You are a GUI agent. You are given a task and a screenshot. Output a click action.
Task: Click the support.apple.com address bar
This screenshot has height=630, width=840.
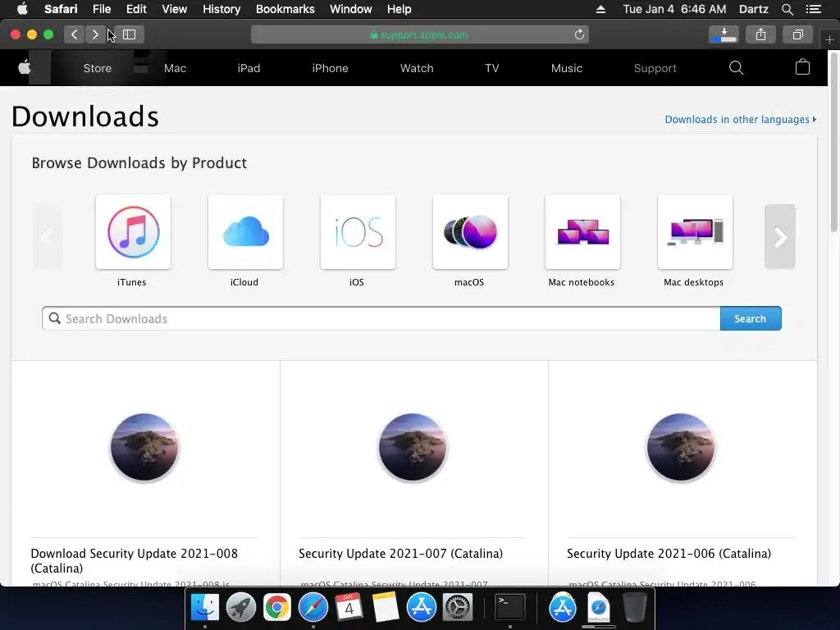[x=419, y=34]
